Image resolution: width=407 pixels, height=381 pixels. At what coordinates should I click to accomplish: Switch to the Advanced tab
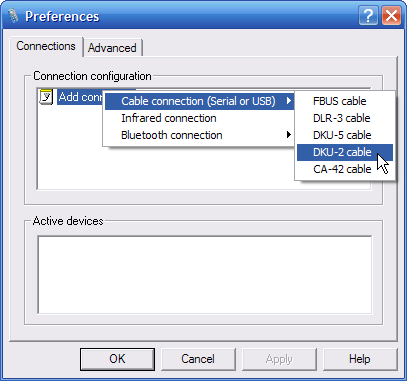pyautogui.click(x=112, y=48)
